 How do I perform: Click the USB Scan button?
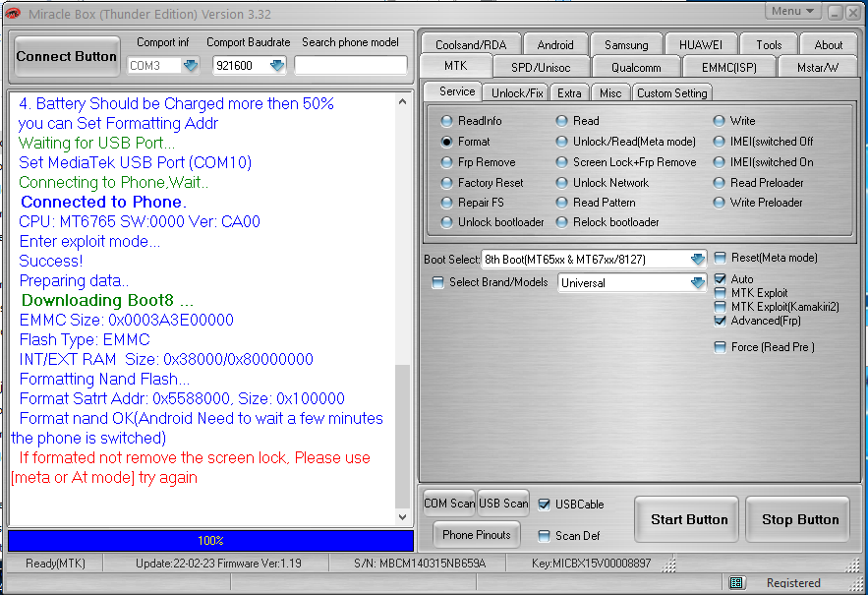(x=503, y=503)
